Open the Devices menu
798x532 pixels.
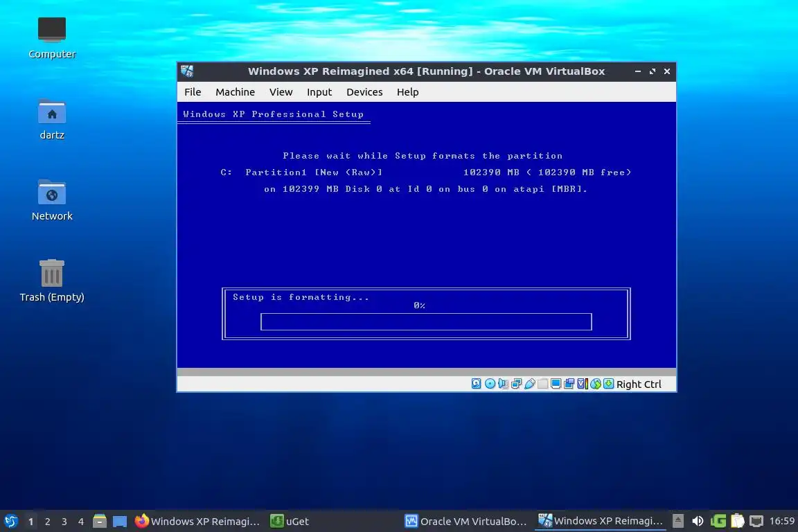point(364,92)
